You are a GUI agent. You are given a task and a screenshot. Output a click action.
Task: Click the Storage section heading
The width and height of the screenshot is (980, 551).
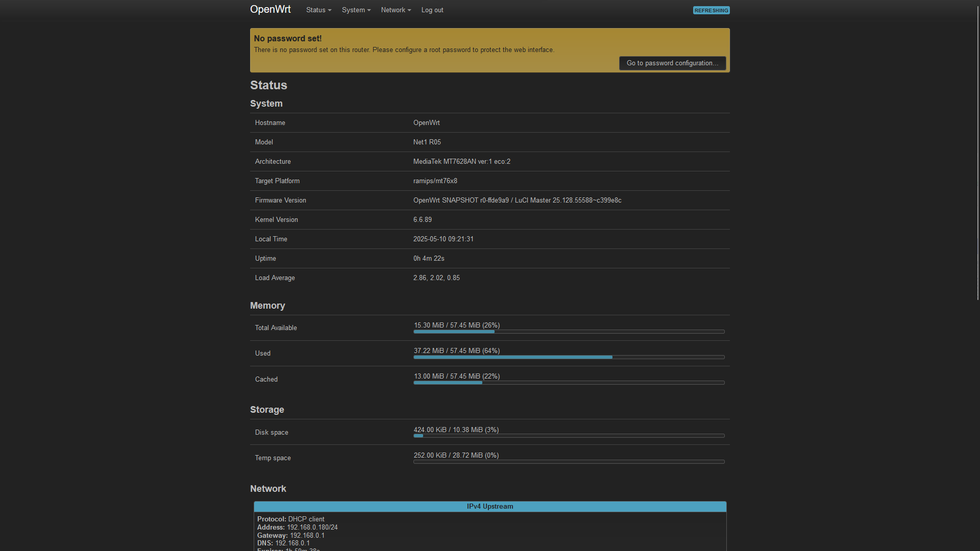point(267,410)
